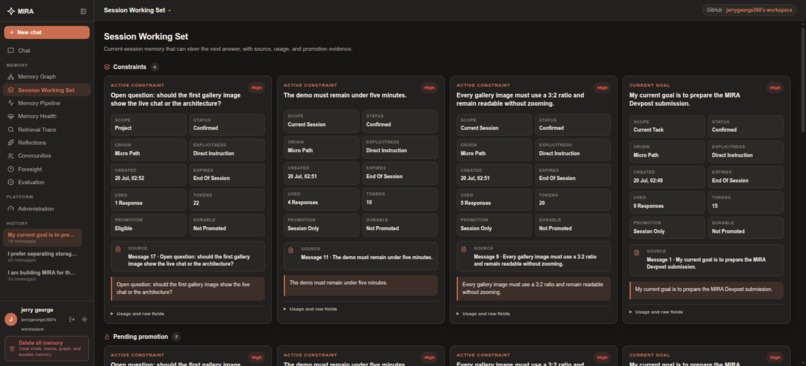
Task: Click the source document icon for Message 1
Action: 636,252
